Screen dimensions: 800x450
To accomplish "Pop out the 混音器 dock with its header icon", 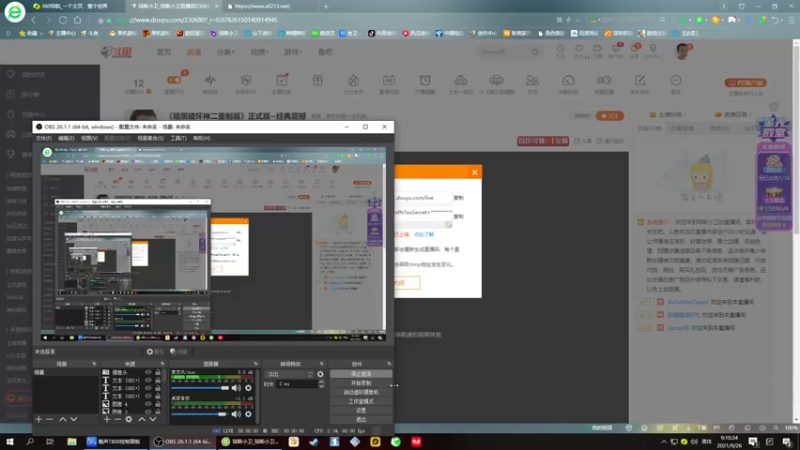I will point(256,364).
